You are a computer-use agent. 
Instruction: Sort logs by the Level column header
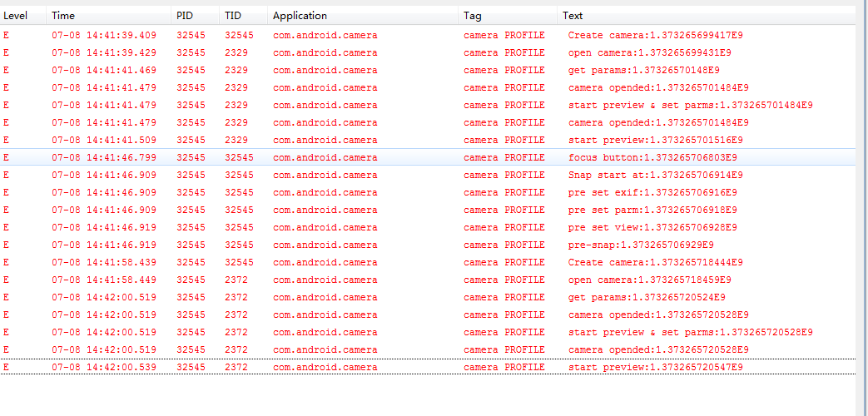[23, 16]
